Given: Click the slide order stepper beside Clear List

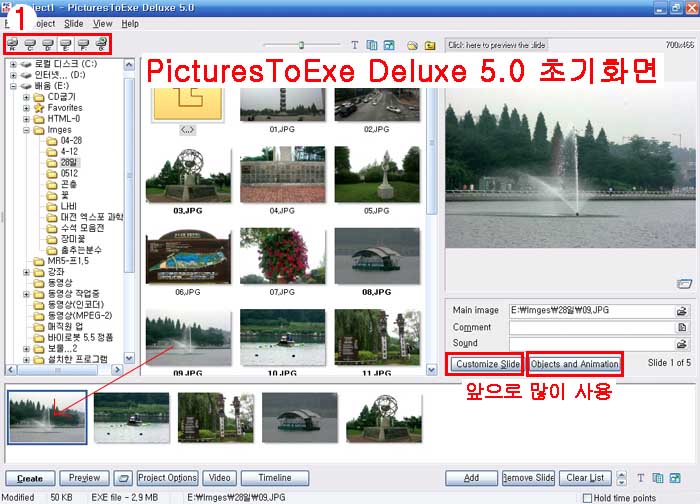Looking at the screenshot, I should point(621,478).
